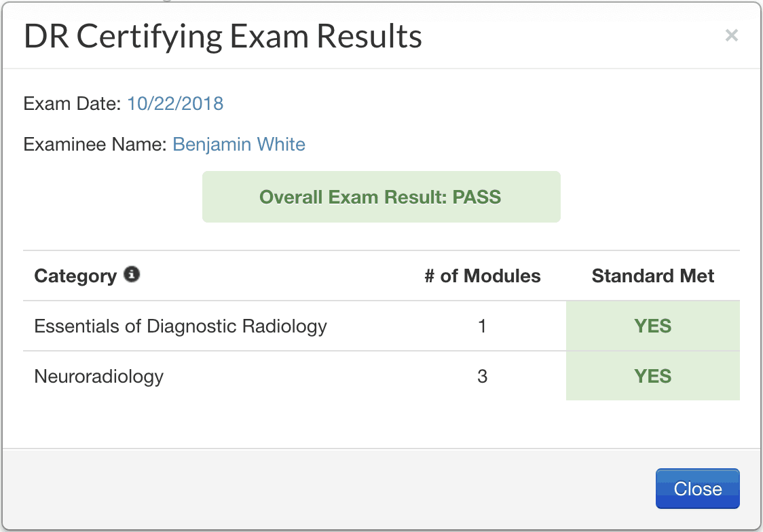Viewport: 763px width, 532px height.
Task: Click the Overall Exam Result PASS banner
Action: point(381,197)
